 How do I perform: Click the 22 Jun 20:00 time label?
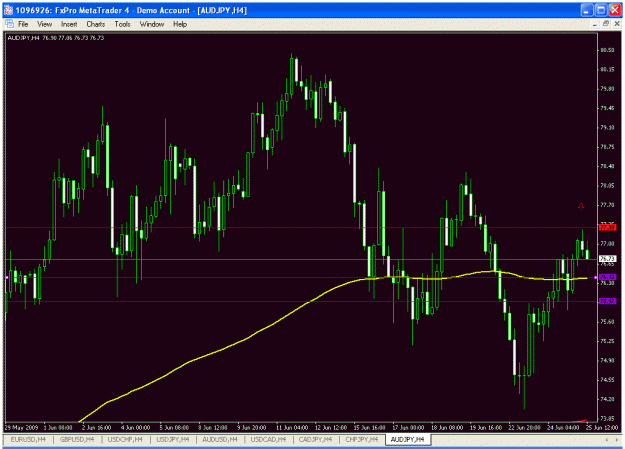(524, 427)
